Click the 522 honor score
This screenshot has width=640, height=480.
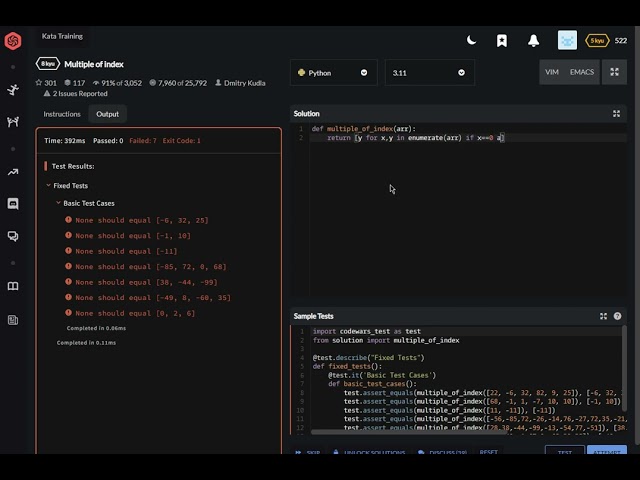621,40
